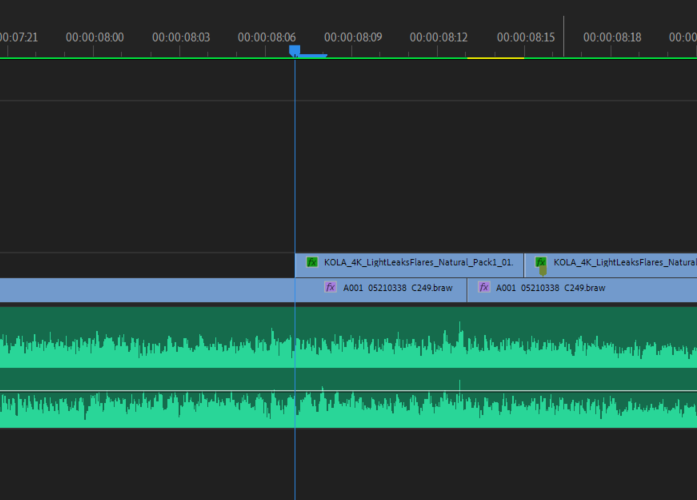Click the blue playhead handle on the ruler
697x500 pixels.
pos(294,50)
